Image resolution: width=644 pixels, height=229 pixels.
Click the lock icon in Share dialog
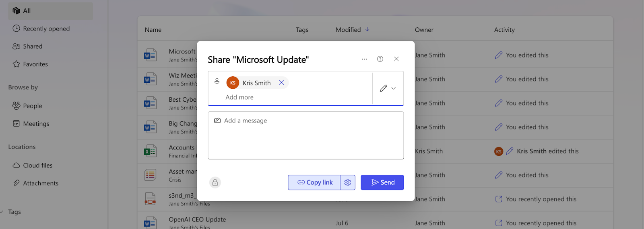[215, 183]
